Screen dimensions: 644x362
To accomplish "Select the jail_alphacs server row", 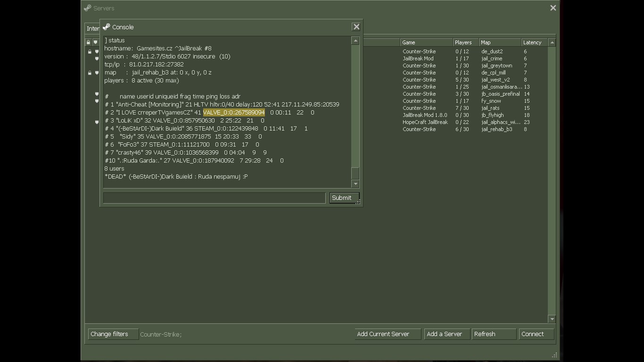I will 316,122.
